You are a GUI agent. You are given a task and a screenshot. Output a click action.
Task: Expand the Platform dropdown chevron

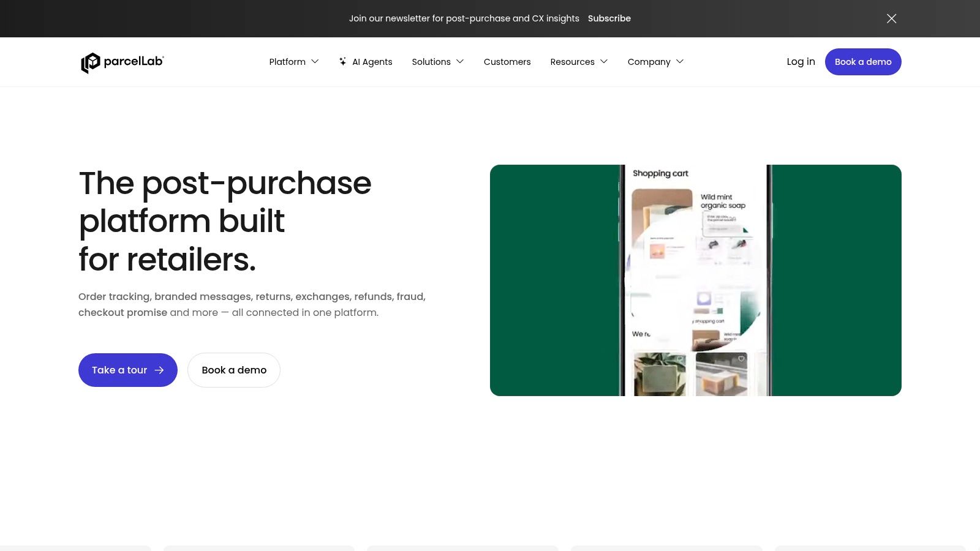click(315, 61)
